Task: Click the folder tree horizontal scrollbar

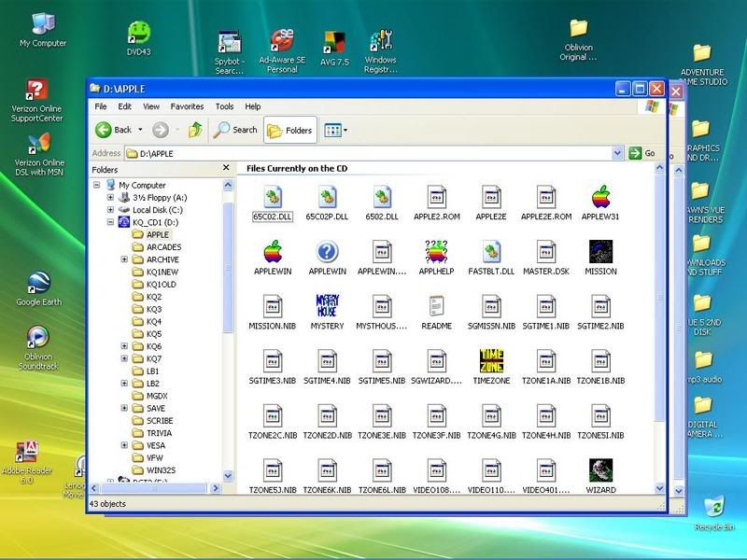Action: tap(154, 488)
